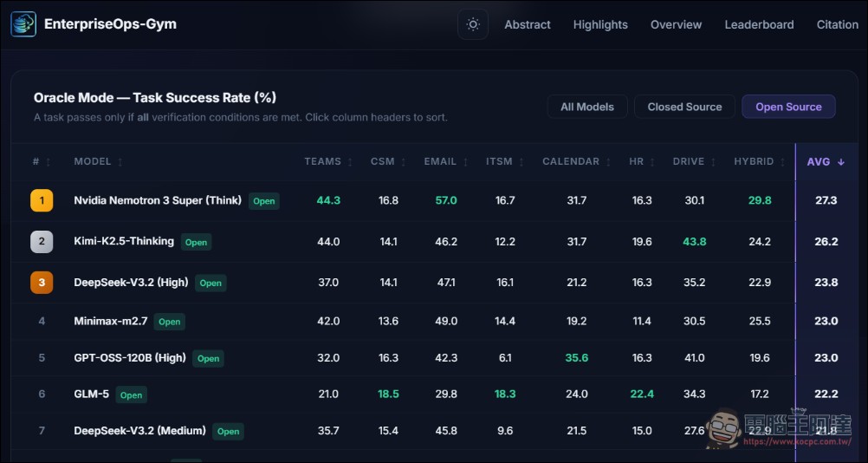
Task: Click the EnterpriseOps-Gym site title
Action: pos(110,24)
